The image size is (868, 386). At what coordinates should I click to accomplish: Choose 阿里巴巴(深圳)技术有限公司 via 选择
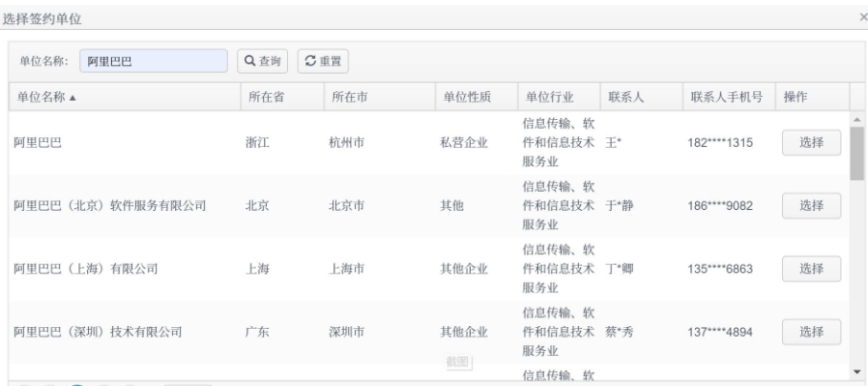tap(811, 332)
